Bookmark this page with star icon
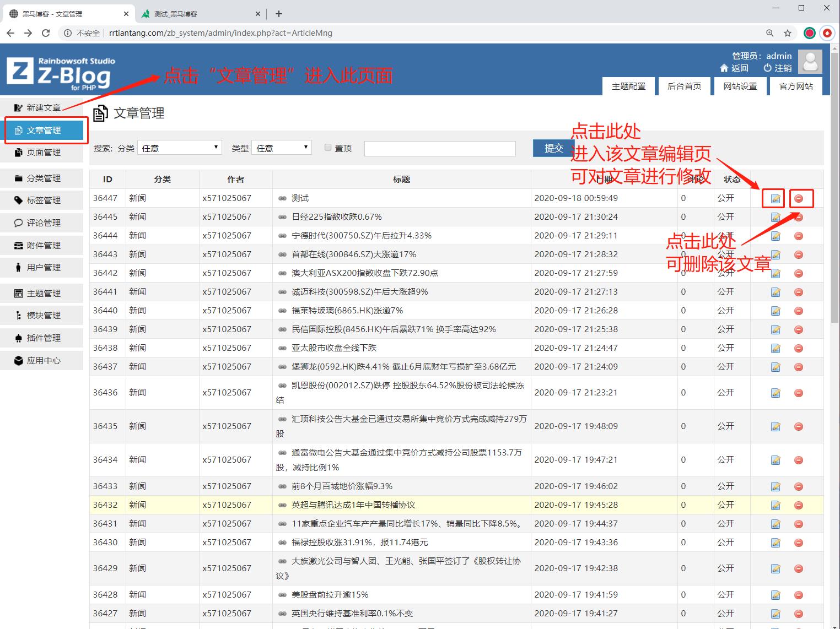The height and width of the screenshot is (629, 840). (x=788, y=33)
